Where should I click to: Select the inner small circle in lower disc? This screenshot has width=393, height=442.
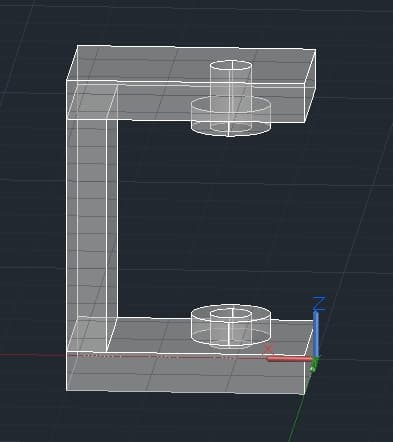(231, 314)
